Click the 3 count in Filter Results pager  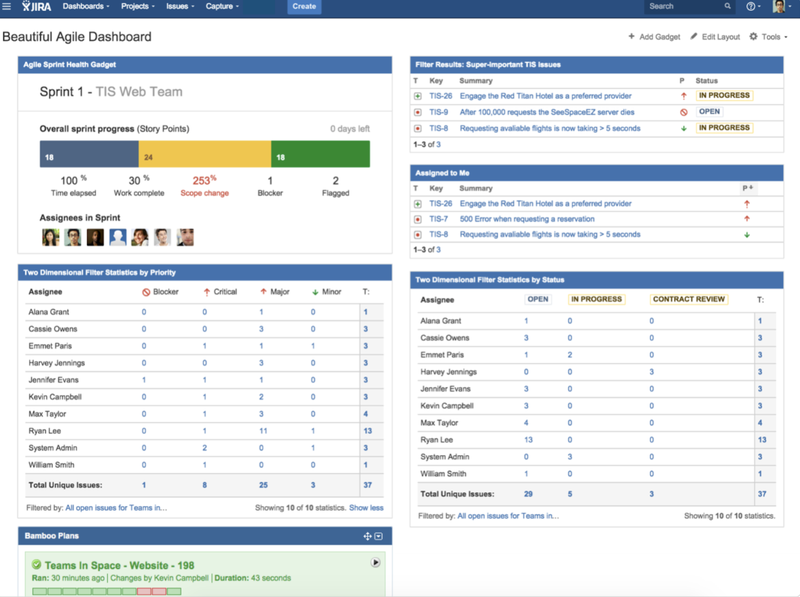pos(438,144)
